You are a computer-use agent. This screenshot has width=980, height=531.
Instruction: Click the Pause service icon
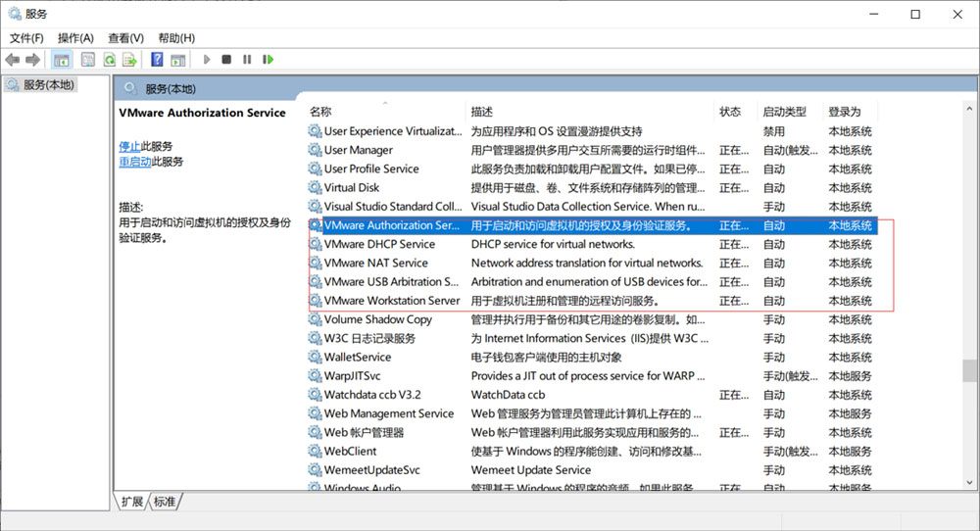[x=247, y=60]
